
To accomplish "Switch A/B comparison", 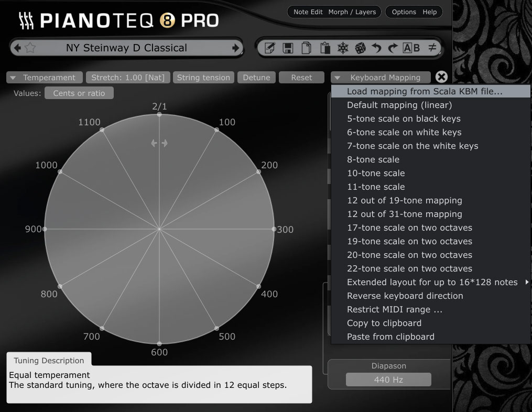I will coord(411,48).
